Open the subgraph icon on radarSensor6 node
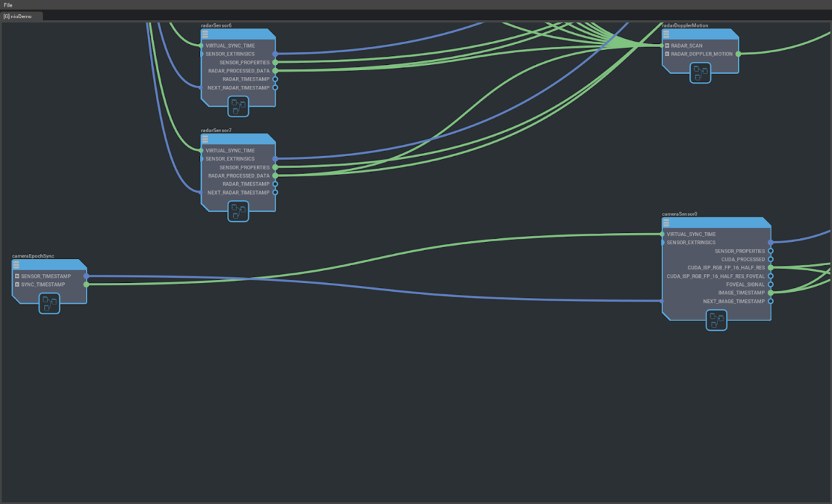Screen dimensions: 832x504 click(x=238, y=106)
